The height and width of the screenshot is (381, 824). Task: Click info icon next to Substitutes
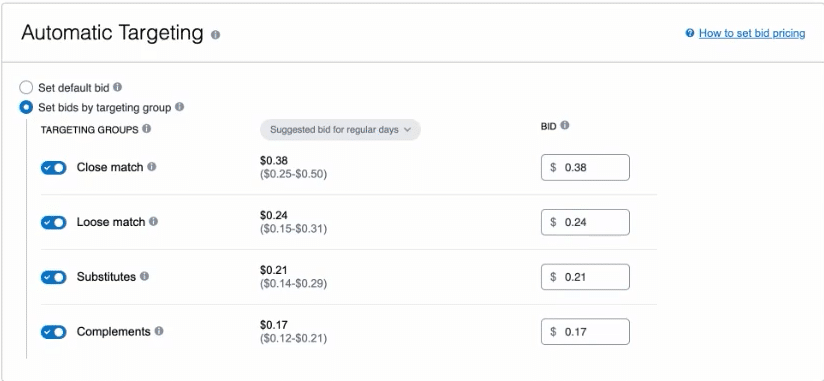tap(144, 276)
